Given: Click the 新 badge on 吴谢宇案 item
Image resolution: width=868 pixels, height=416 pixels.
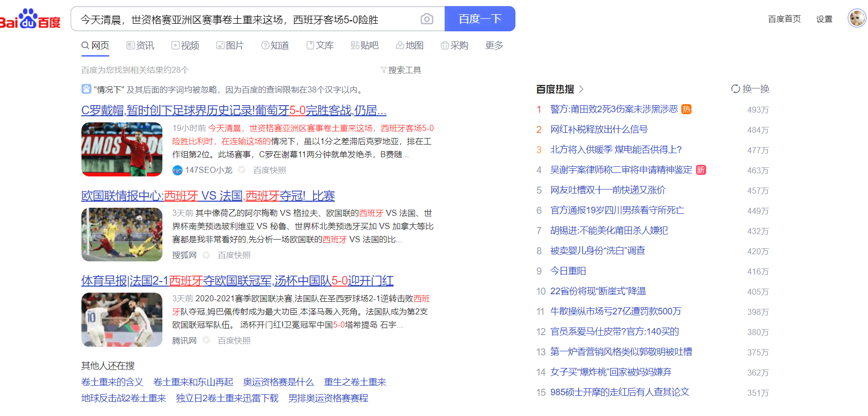Looking at the screenshot, I should click(701, 170).
